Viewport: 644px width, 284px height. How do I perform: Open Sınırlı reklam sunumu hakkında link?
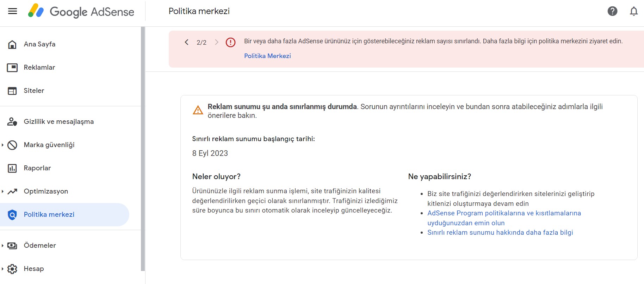pyautogui.click(x=500, y=233)
